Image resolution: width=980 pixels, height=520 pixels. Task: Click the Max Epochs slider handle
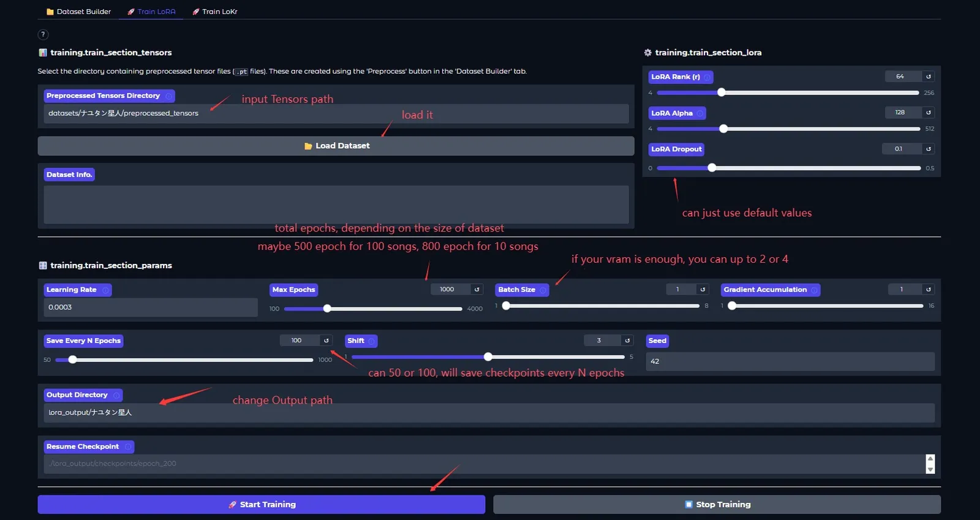pos(327,309)
